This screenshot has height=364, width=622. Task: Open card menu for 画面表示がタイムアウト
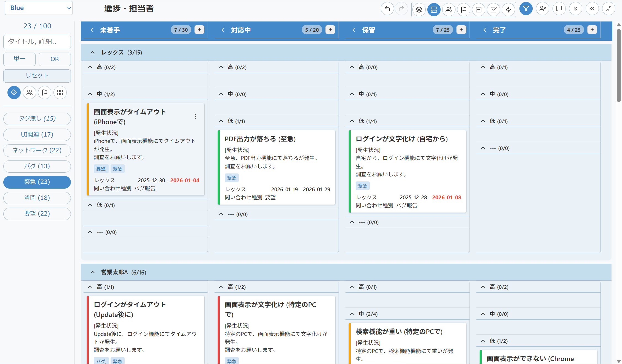(195, 116)
